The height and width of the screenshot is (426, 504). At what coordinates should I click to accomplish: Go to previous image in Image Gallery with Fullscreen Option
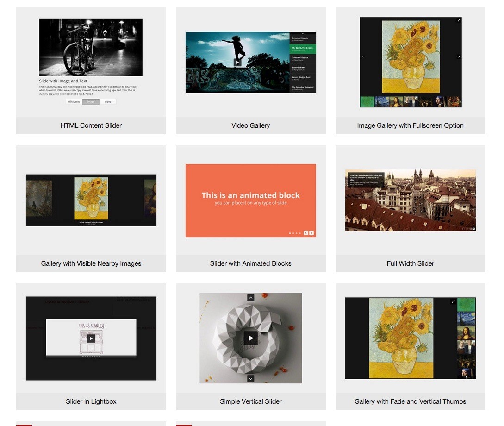(x=363, y=57)
